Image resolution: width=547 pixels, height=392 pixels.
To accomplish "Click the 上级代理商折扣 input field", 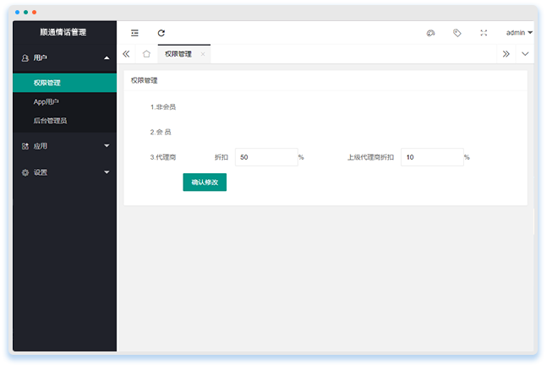I will pos(431,157).
